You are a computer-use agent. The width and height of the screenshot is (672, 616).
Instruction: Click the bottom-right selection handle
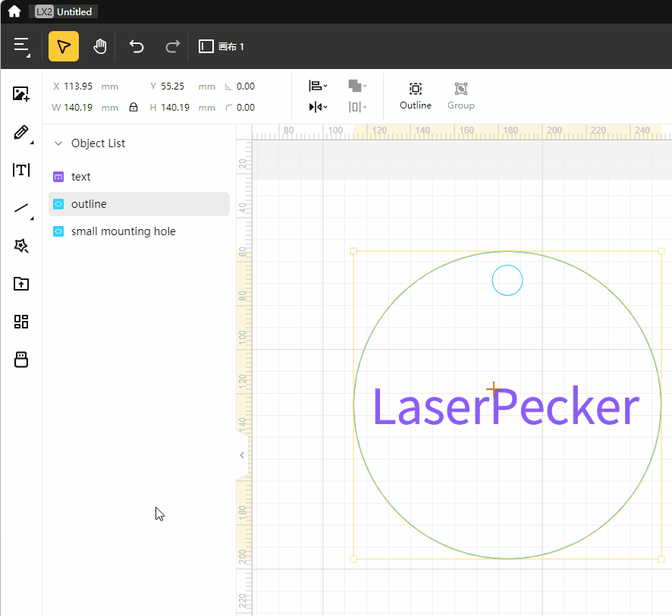tap(661, 559)
